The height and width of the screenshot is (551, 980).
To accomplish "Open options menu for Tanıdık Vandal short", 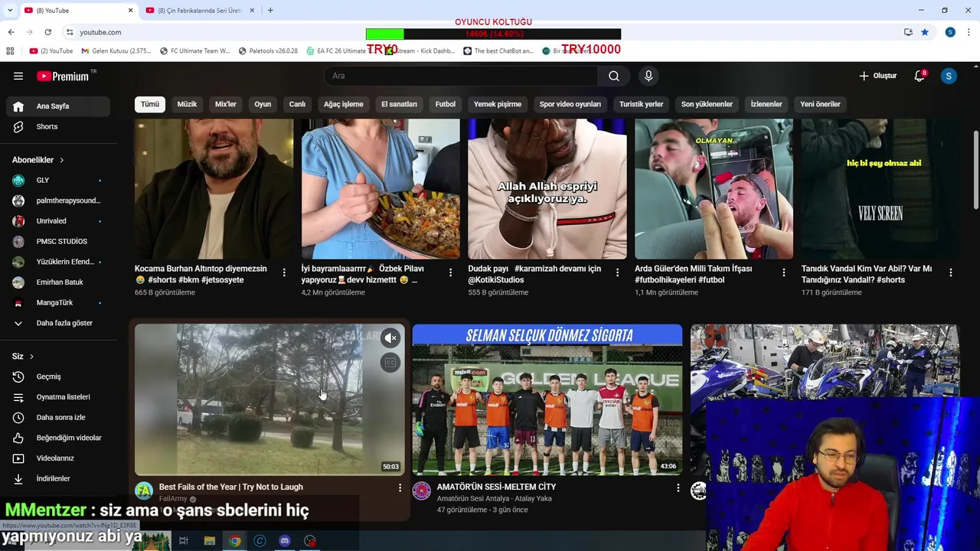I will [951, 272].
